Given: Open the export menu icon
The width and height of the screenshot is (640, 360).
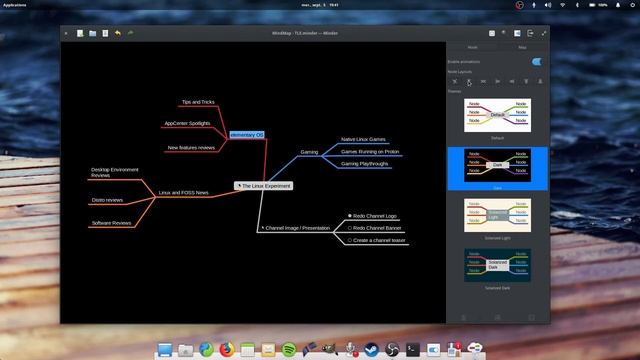Looking at the screenshot, I should pos(530,33).
